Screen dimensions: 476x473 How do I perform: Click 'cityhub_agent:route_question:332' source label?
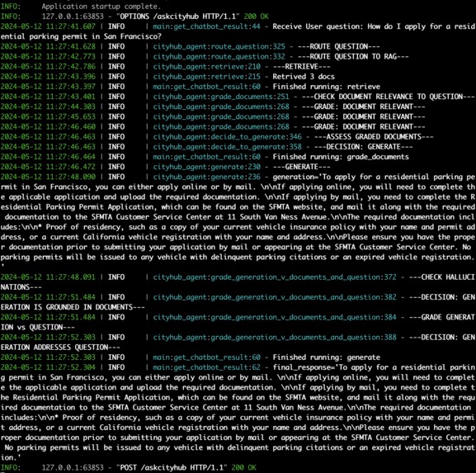[219, 56]
